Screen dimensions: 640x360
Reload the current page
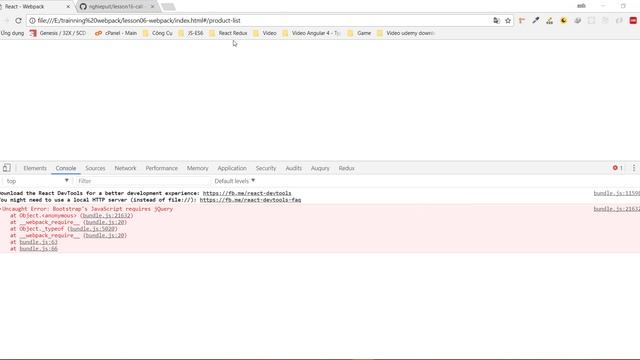18,20
